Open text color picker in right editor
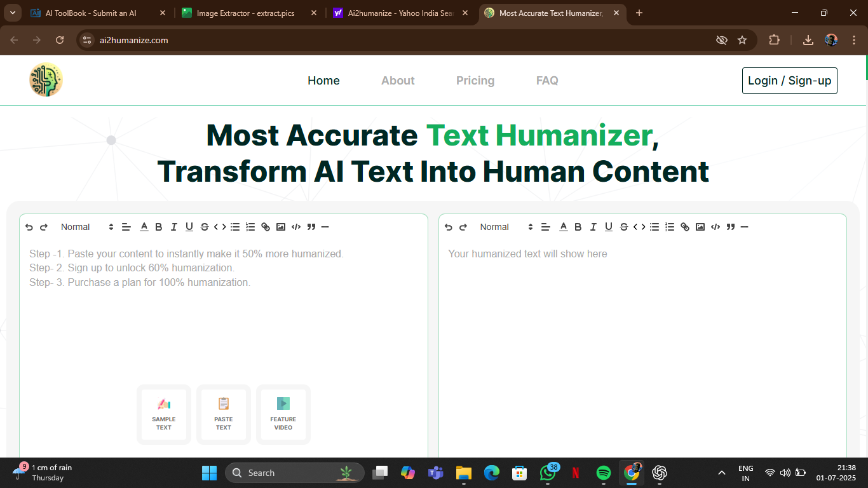Viewport: 868px width, 488px height. 564,227
